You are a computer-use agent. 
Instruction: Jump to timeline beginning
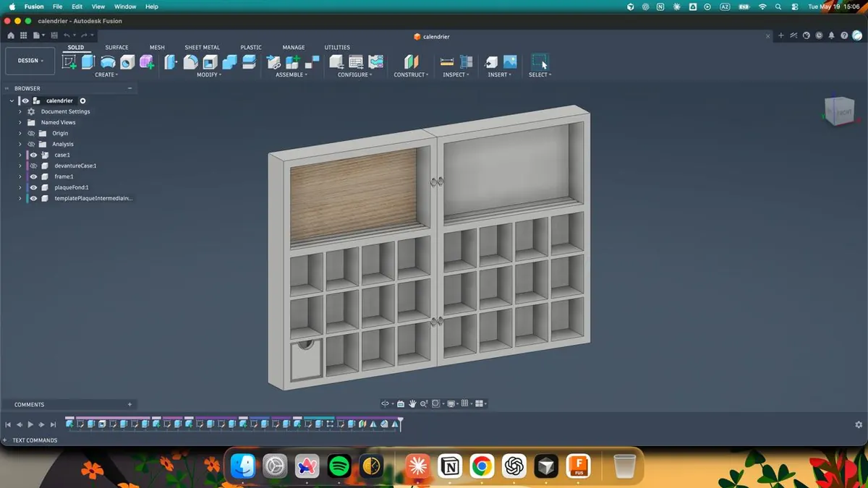[8, 424]
